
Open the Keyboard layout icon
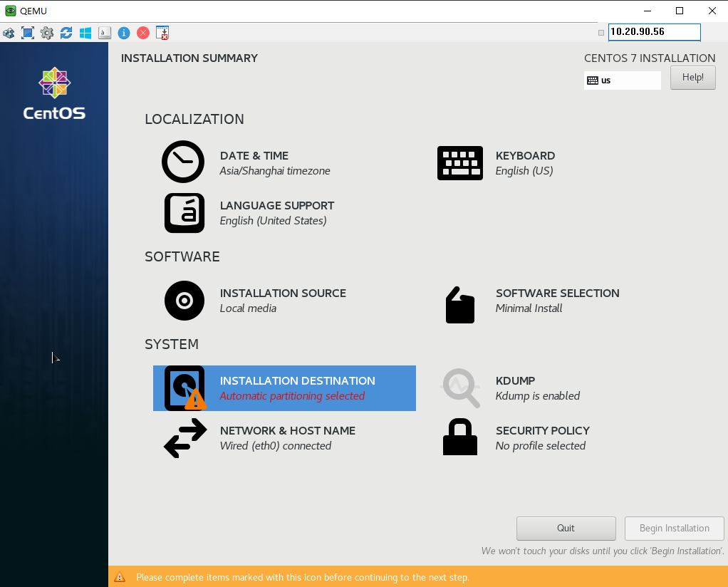[x=460, y=163]
